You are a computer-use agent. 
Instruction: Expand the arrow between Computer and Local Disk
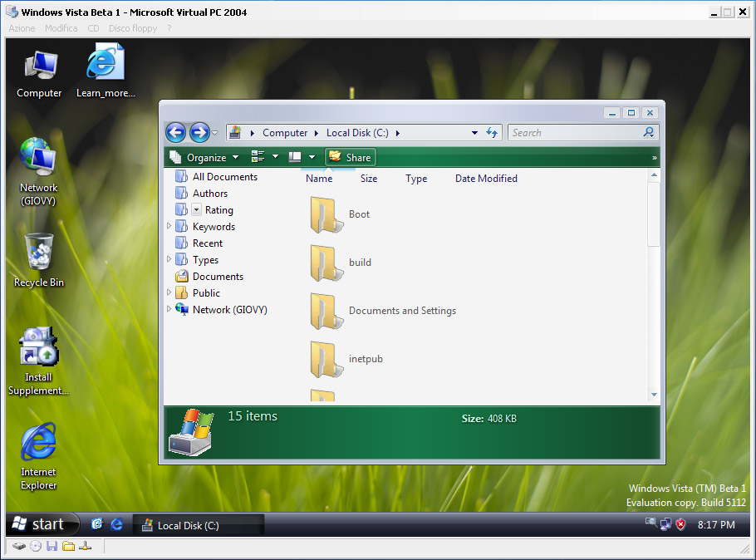(317, 133)
